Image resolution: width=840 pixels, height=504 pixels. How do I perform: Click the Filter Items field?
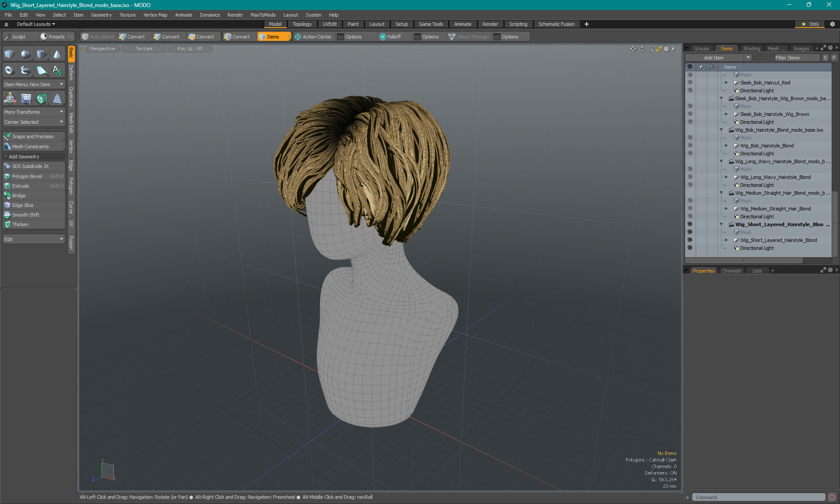point(797,58)
